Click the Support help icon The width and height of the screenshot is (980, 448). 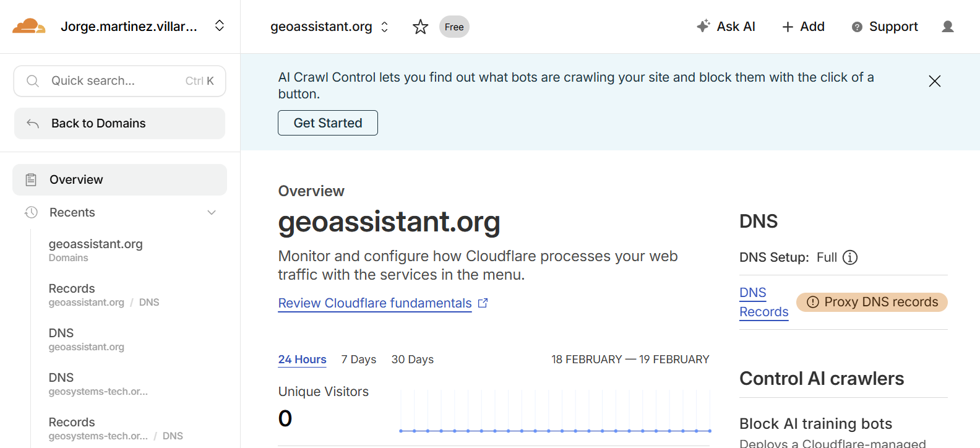[857, 27]
